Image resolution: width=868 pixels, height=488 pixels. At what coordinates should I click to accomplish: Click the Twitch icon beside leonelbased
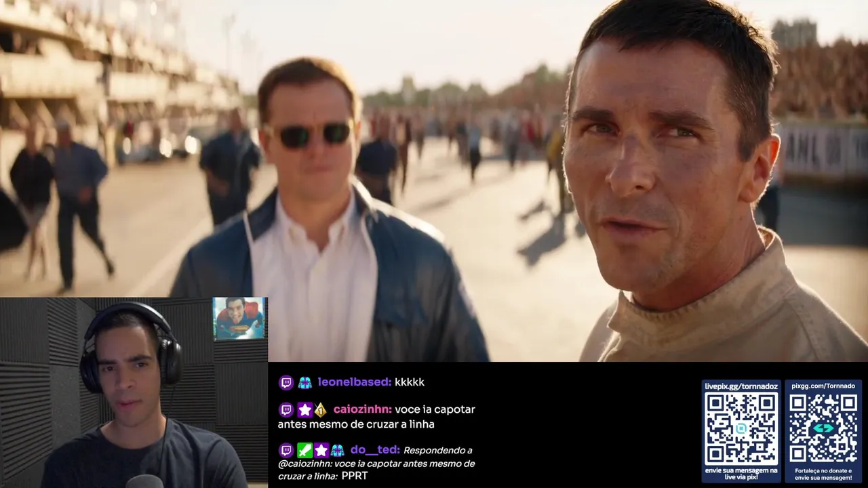point(286,382)
